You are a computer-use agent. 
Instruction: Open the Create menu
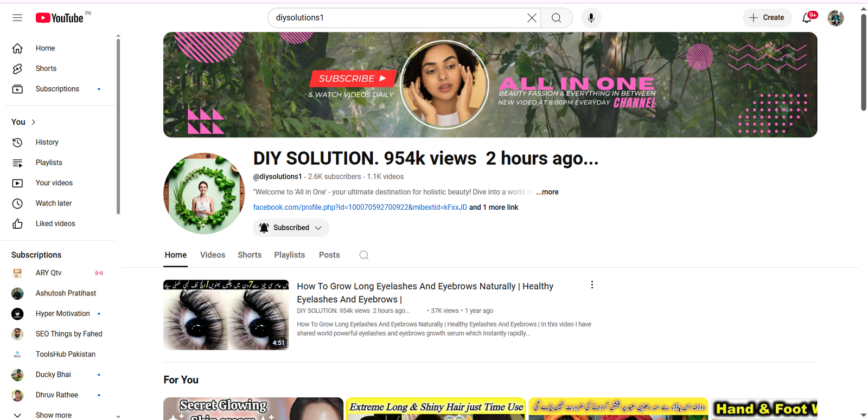pos(767,18)
